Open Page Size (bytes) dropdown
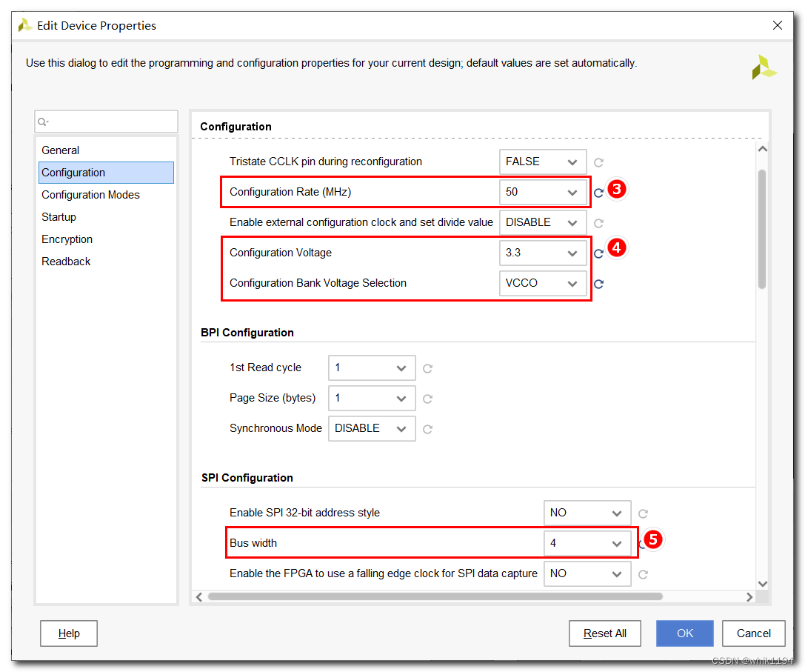Viewport: 805px width, 672px height. 372,398
